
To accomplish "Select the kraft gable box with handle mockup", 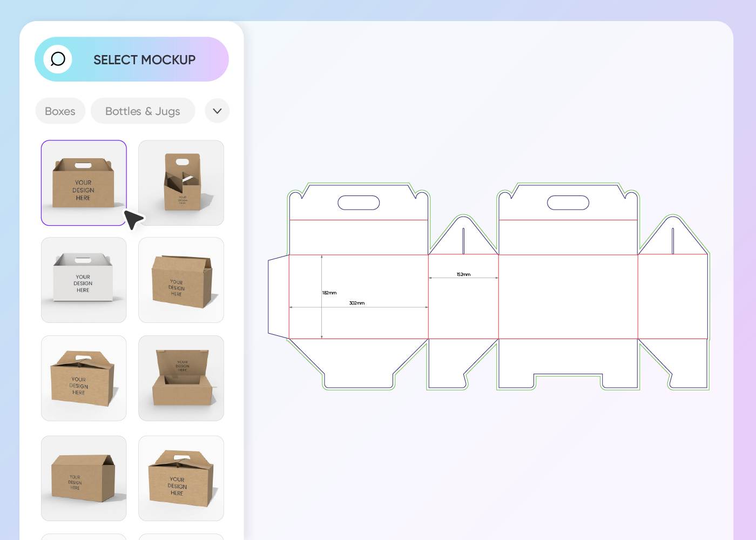I will [84, 183].
